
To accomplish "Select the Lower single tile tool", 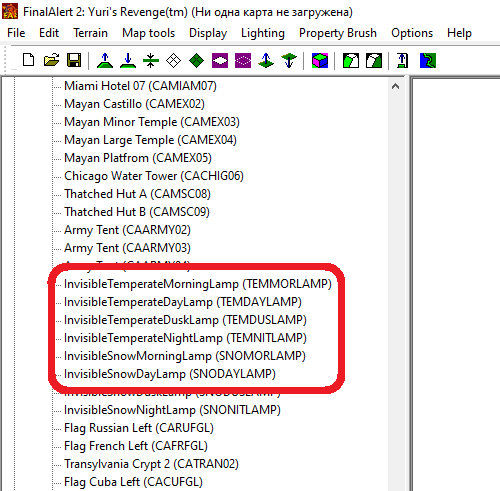I will pos(289,61).
